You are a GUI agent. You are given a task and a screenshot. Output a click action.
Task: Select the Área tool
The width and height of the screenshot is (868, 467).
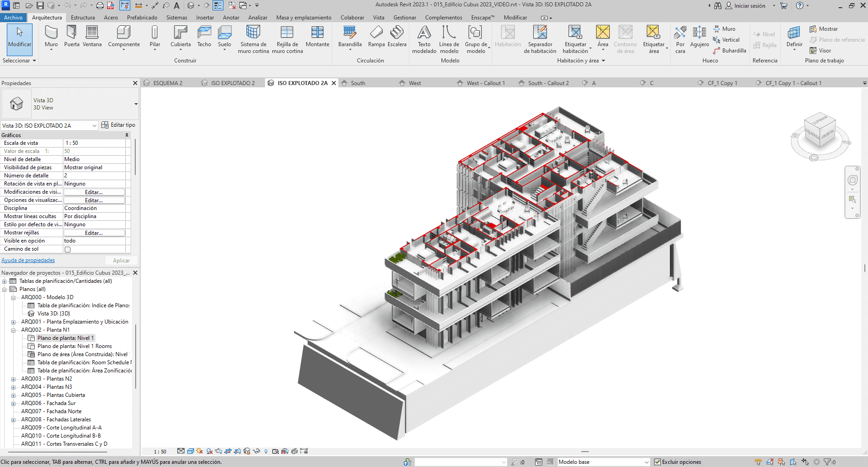(602, 36)
